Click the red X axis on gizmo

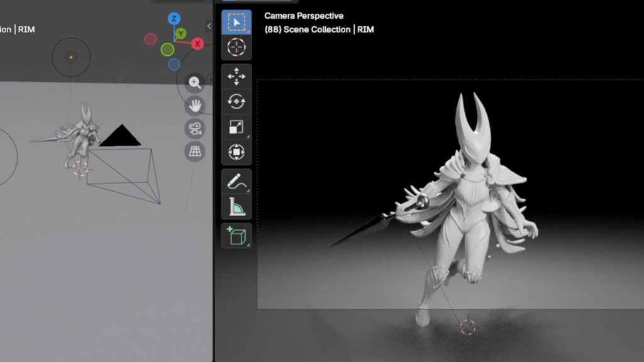point(197,43)
